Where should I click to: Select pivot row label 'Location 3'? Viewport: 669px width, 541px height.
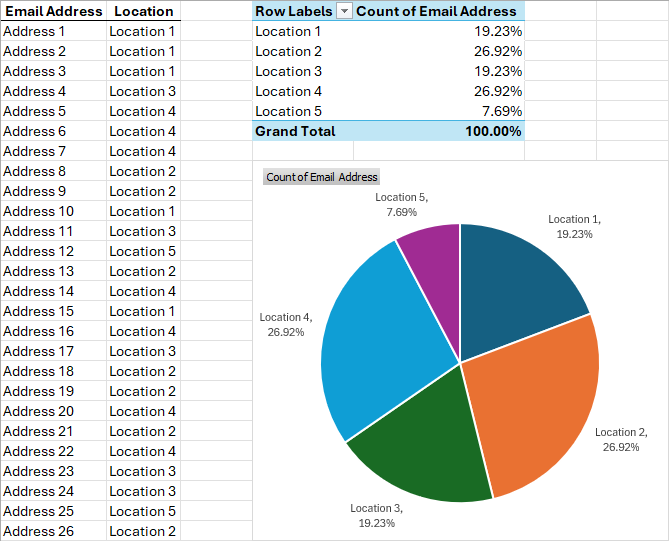(303, 71)
